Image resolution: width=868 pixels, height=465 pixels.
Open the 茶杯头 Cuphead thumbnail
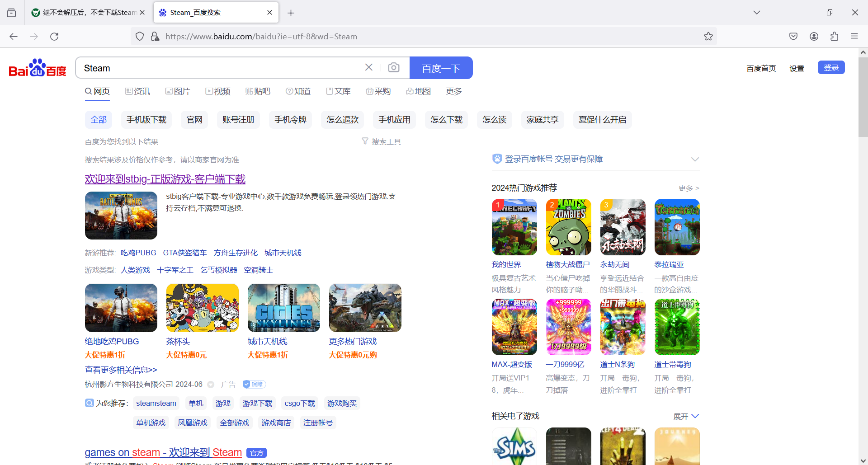coord(203,308)
